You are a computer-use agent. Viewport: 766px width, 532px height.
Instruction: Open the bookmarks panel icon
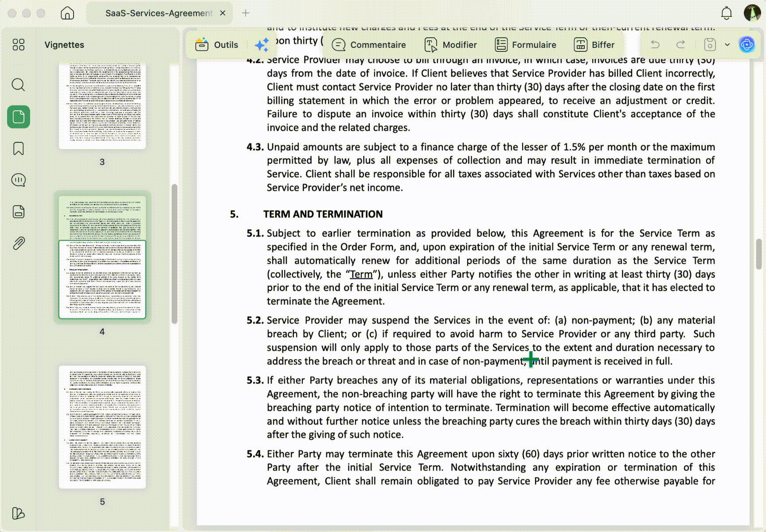19,149
